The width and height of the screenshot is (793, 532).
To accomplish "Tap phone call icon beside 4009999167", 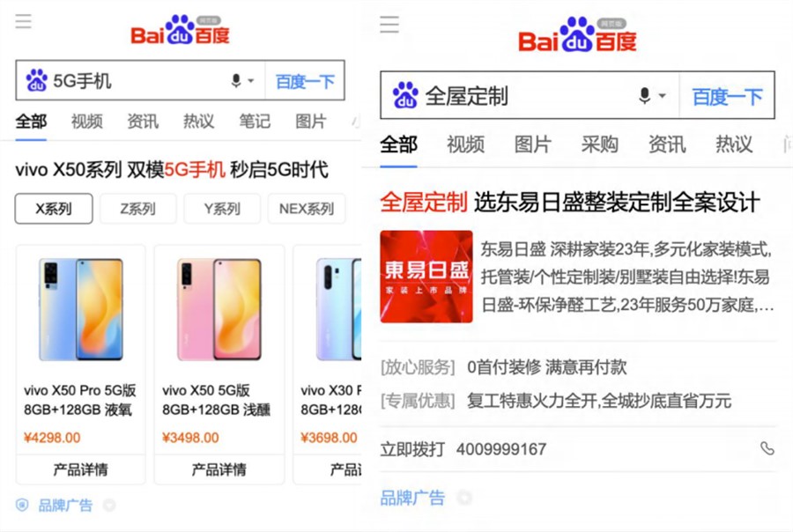I will pyautogui.click(x=767, y=448).
